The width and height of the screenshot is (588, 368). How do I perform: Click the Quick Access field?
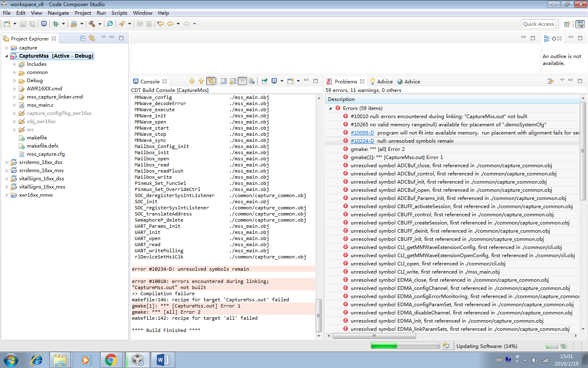coord(539,24)
